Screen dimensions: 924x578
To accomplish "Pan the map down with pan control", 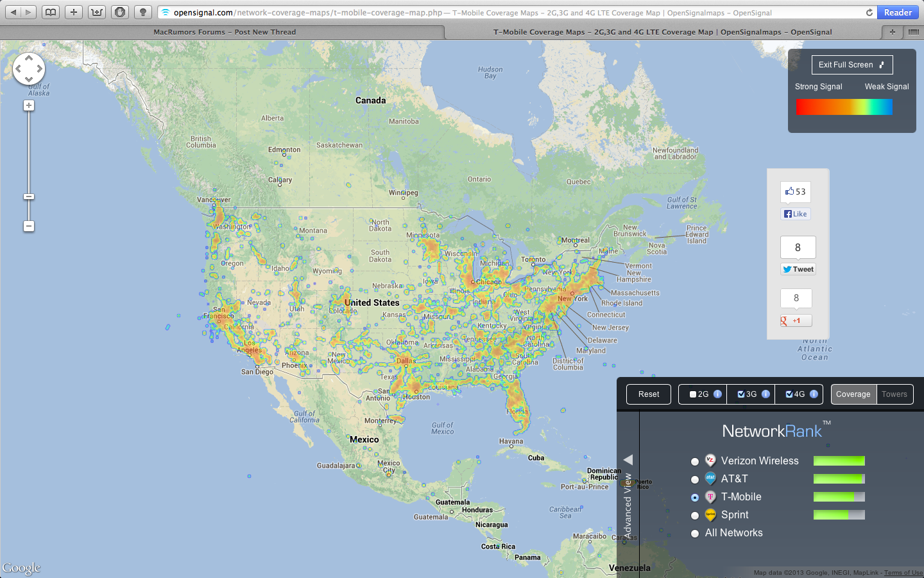I will coord(29,79).
